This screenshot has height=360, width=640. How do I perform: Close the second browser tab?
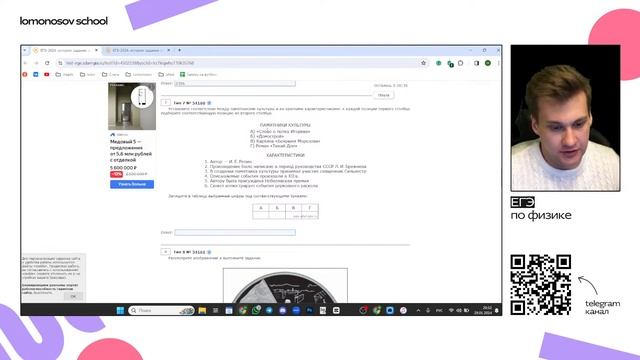169,50
